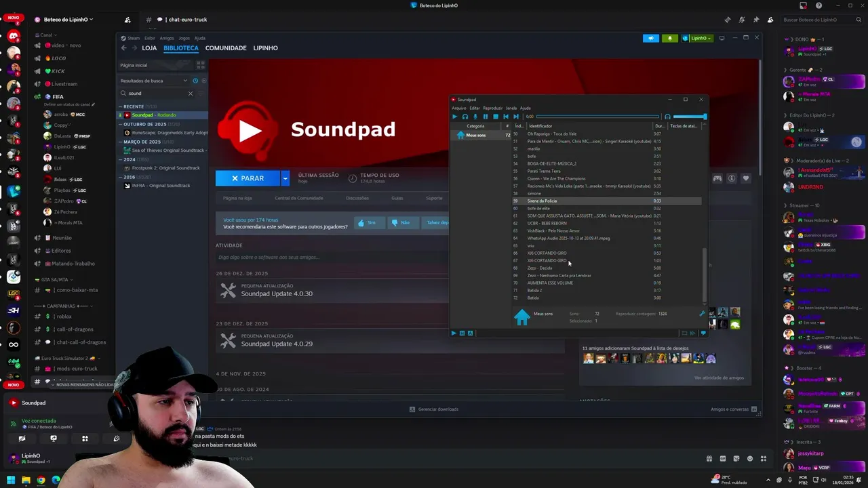Open LOJA tab in Steam

[x=149, y=48]
